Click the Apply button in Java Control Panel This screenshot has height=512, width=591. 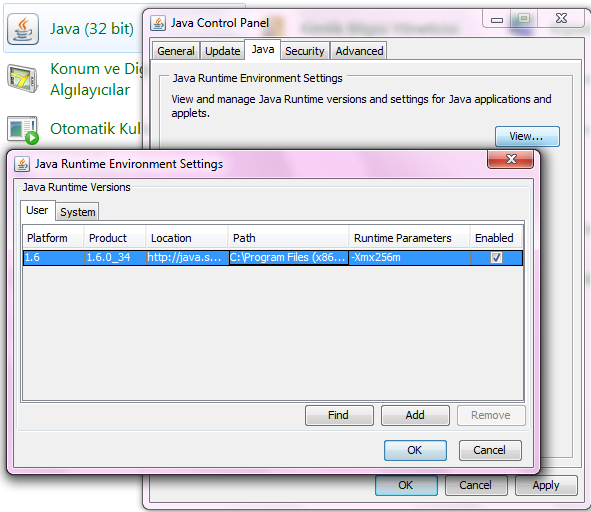[x=546, y=485]
